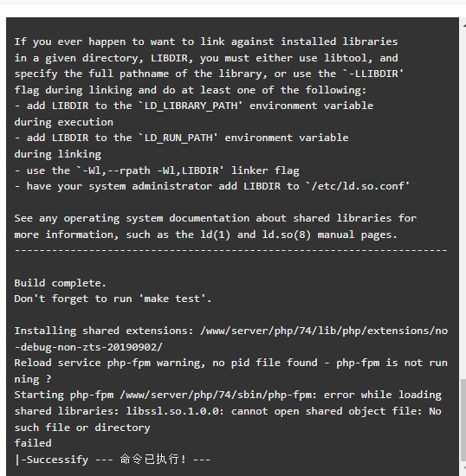Click the scroll up arrow of the log
466x476 pixels.
[x=464, y=26]
